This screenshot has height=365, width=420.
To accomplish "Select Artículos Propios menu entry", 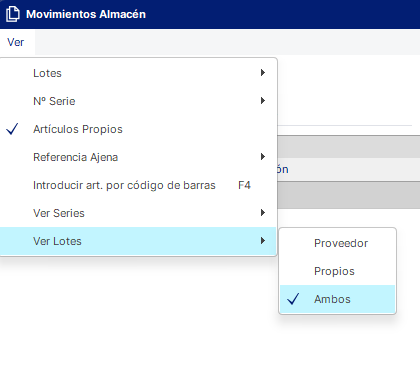I will (x=138, y=129).
